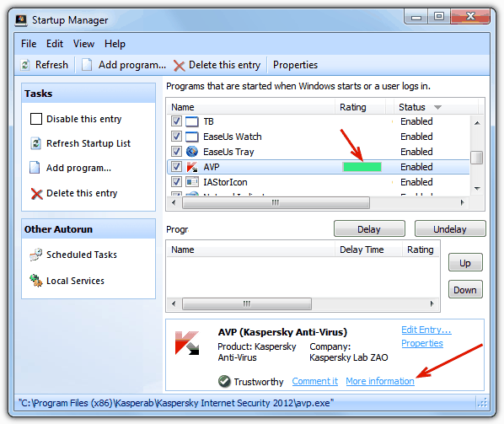This screenshot has width=504, height=424.
Task: Click left arrow of delayed list scrollbar
Action: coord(174,303)
